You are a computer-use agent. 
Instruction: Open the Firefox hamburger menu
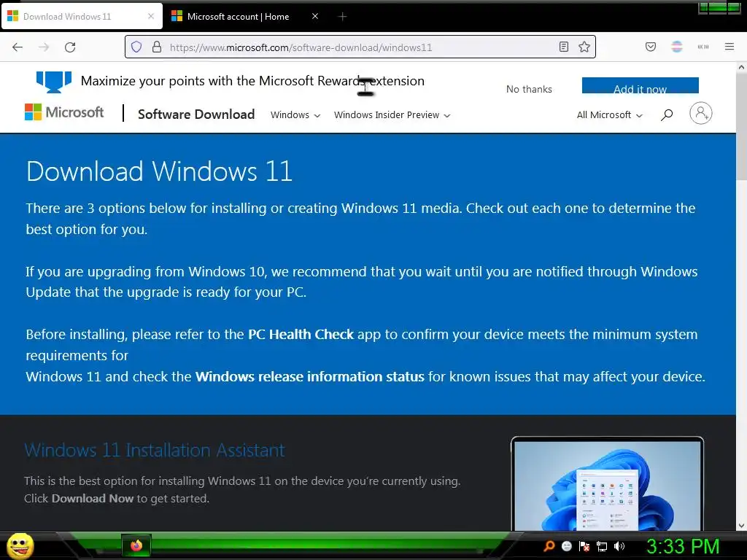point(729,47)
